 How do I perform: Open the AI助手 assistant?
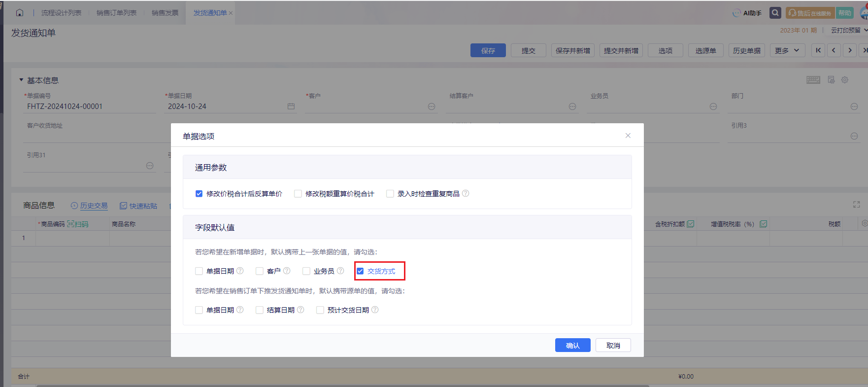747,13
